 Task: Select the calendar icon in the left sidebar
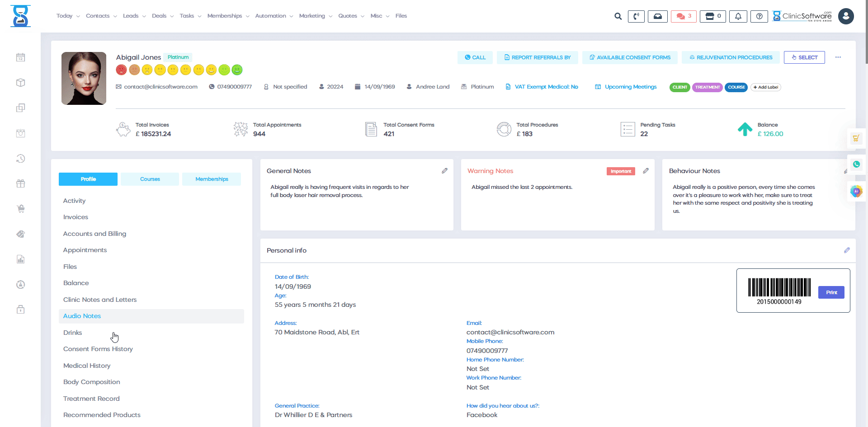click(20, 57)
